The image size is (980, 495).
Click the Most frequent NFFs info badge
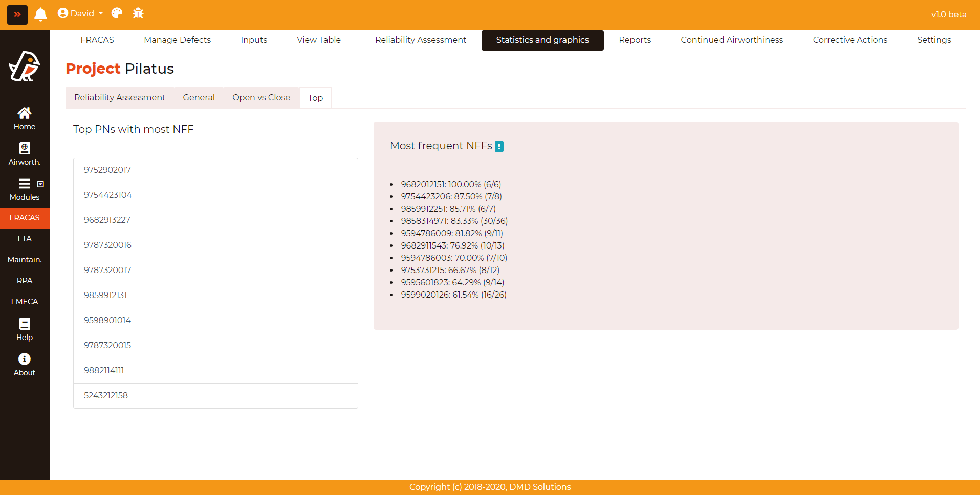(x=499, y=146)
